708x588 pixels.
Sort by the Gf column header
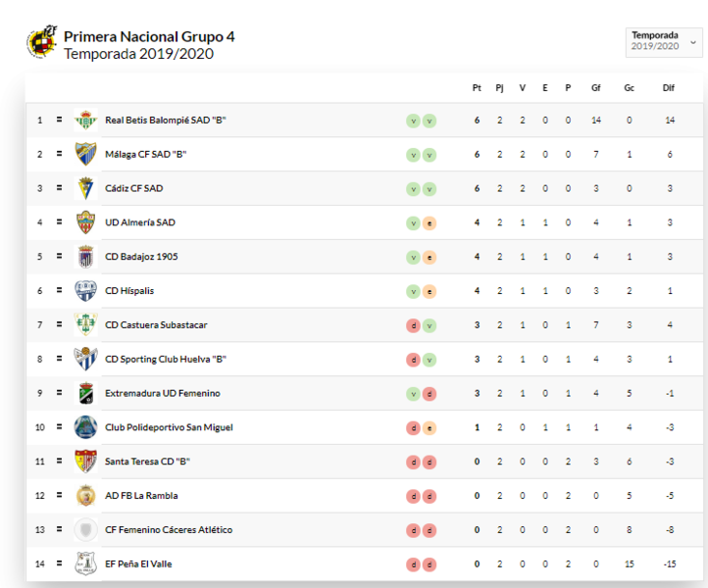(596, 88)
